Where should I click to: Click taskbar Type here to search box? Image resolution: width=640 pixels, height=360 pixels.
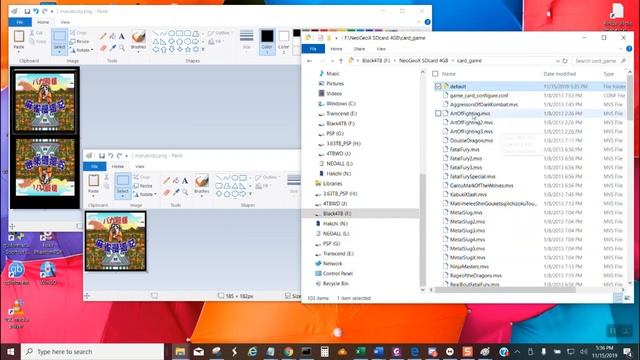pos(93,351)
